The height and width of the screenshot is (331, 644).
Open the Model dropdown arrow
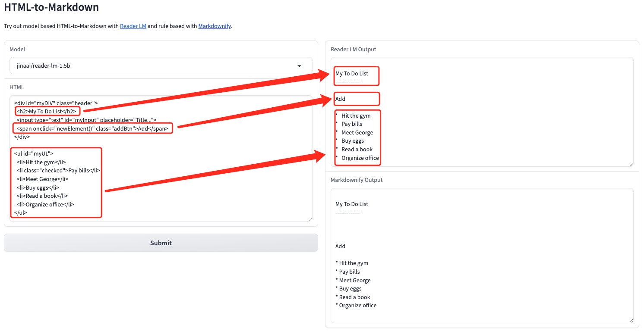pyautogui.click(x=300, y=66)
